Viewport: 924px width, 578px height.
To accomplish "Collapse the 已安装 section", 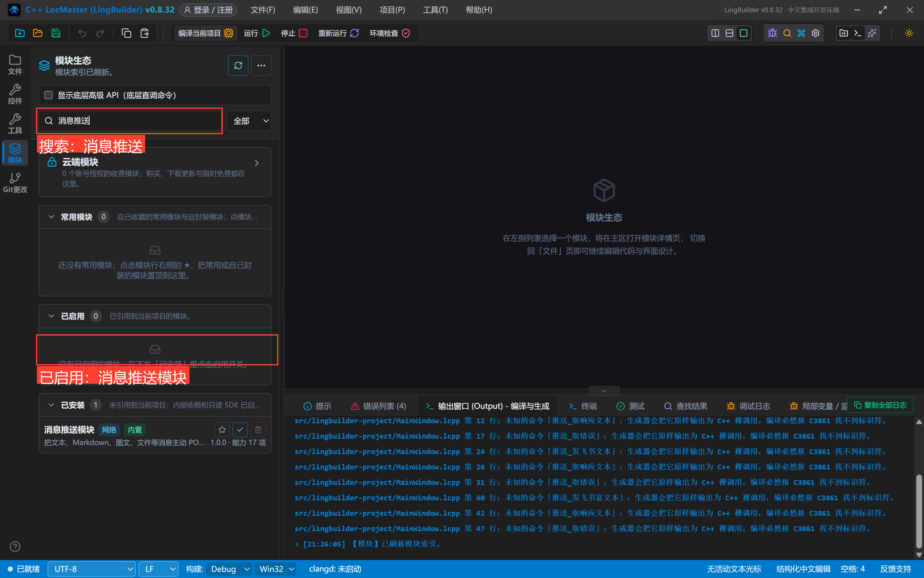I will pos(51,405).
